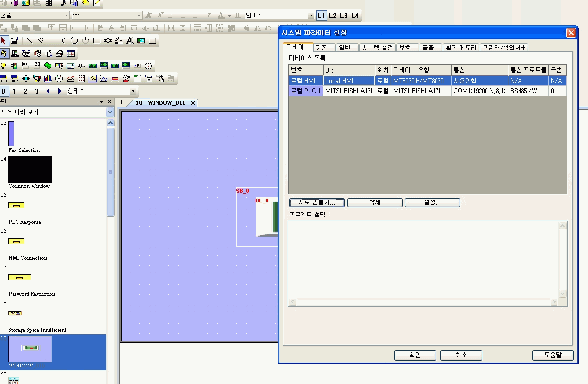Screen dimensions: 588x384
Task: Click the music note sound library icon
Action: click(63, 3)
